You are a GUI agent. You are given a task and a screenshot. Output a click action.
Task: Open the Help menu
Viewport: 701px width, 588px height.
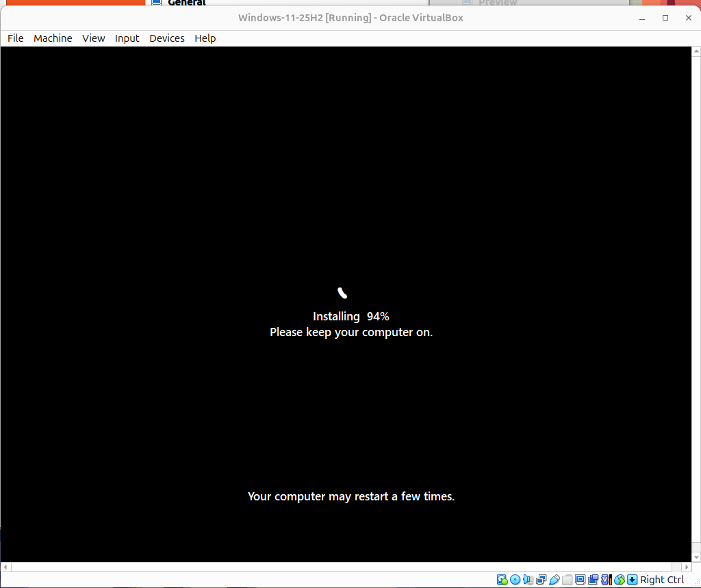205,38
